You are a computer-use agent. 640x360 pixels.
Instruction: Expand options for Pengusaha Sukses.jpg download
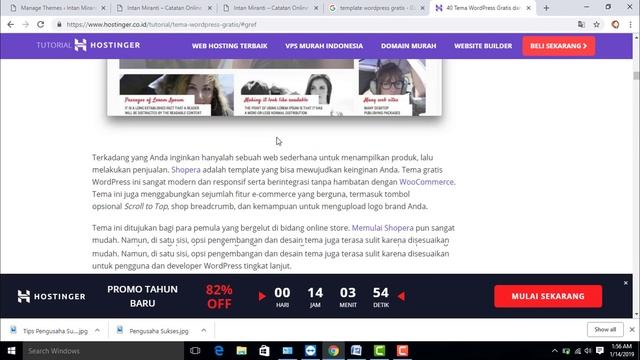204,330
